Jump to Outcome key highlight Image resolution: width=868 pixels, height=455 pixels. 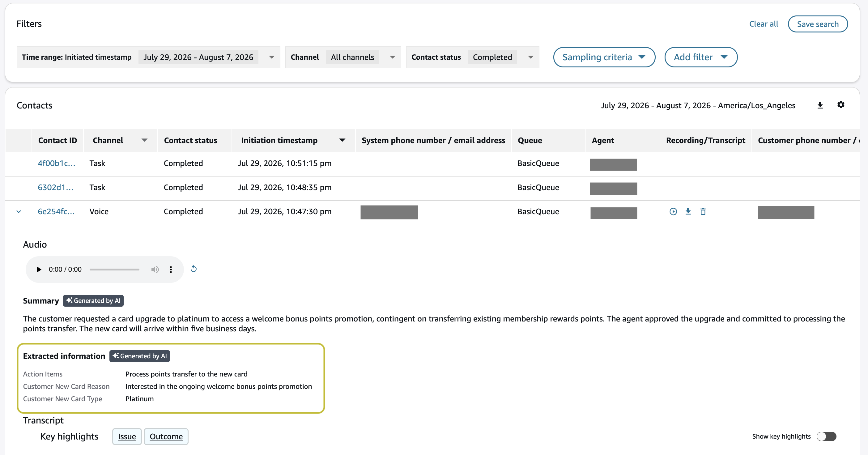166,436
